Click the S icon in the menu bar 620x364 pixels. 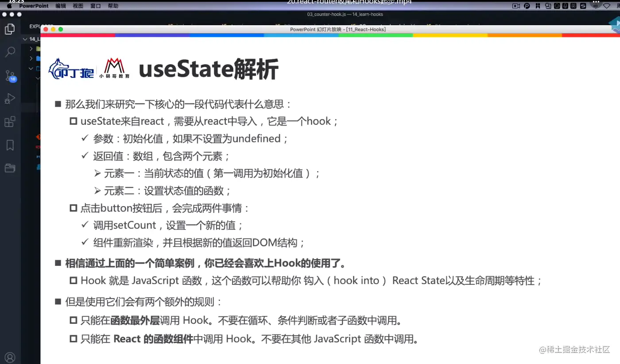tap(583, 6)
